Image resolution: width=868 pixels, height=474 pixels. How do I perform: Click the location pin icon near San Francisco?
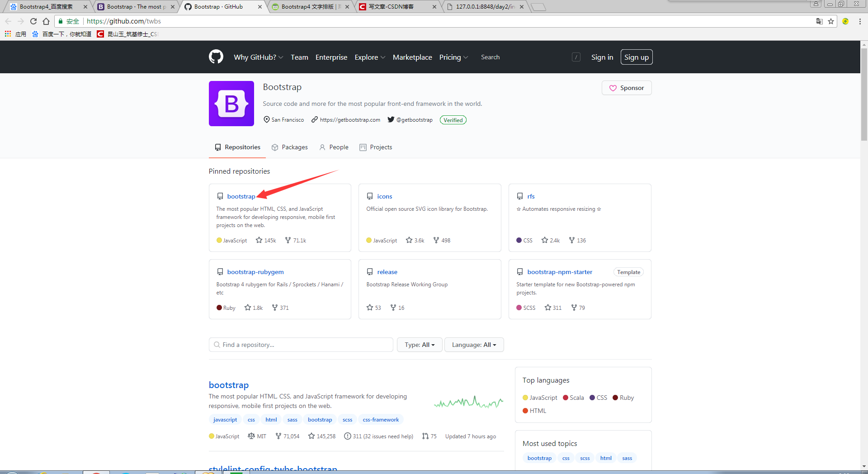tap(267, 119)
